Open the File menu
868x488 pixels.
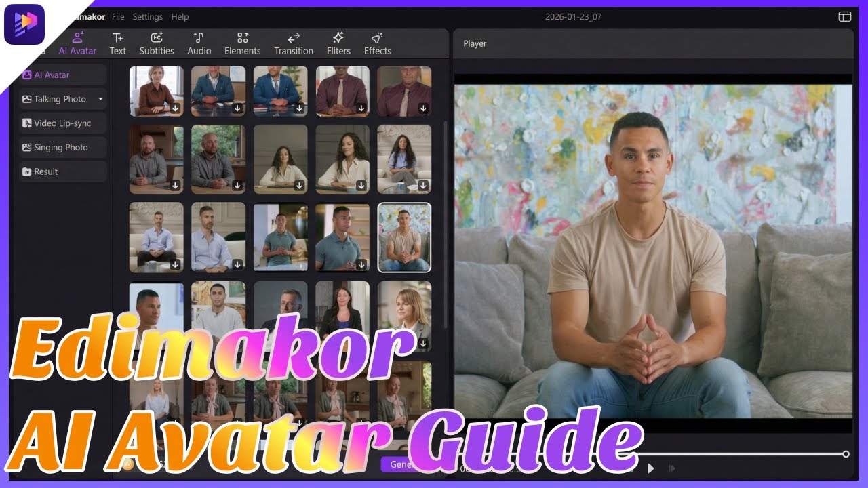[x=118, y=17]
